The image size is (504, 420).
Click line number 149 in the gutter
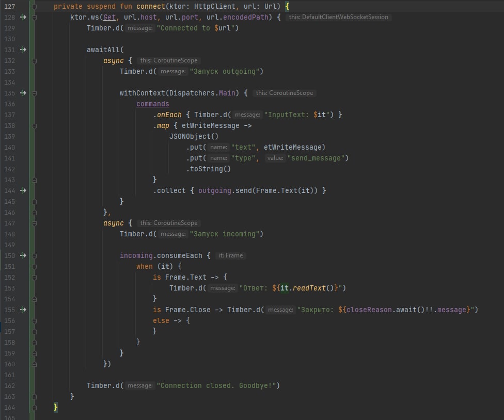(10, 245)
